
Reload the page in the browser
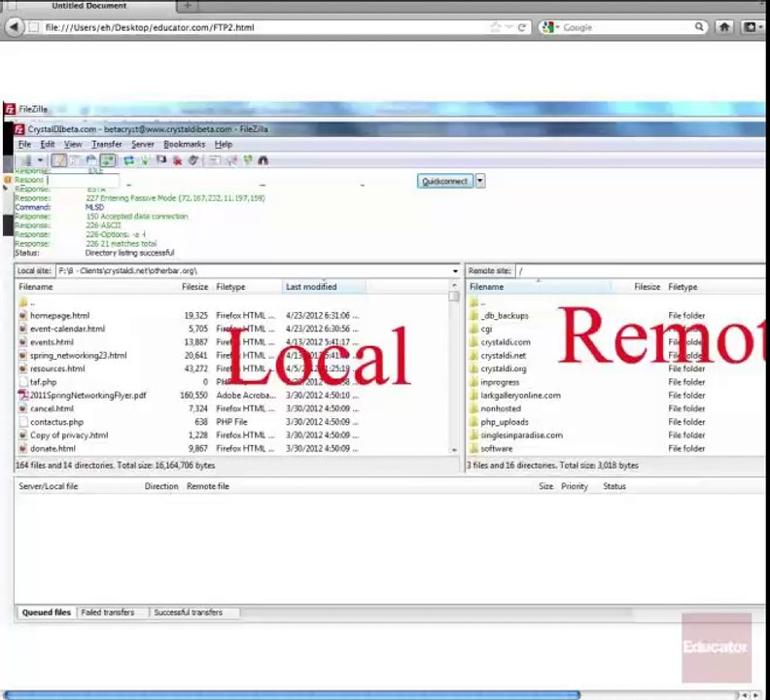[x=521, y=27]
